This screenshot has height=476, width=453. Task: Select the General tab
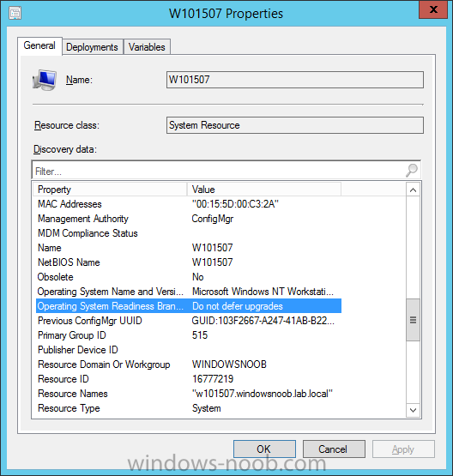coord(39,45)
